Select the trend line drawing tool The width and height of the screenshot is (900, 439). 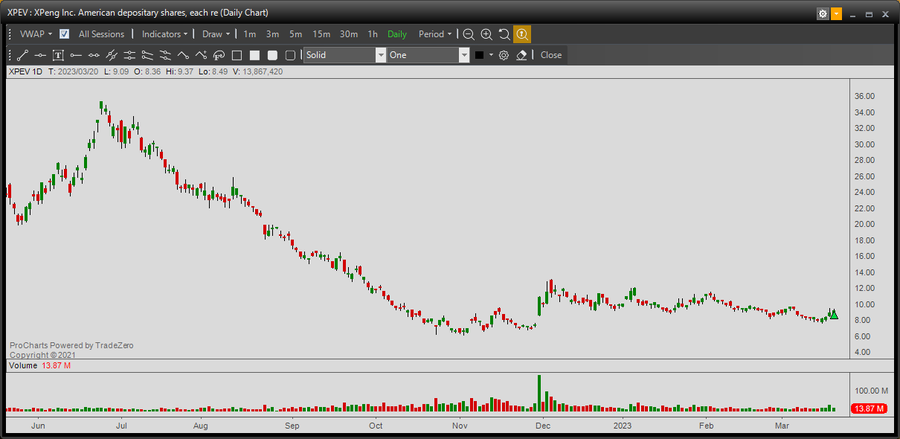(22, 55)
